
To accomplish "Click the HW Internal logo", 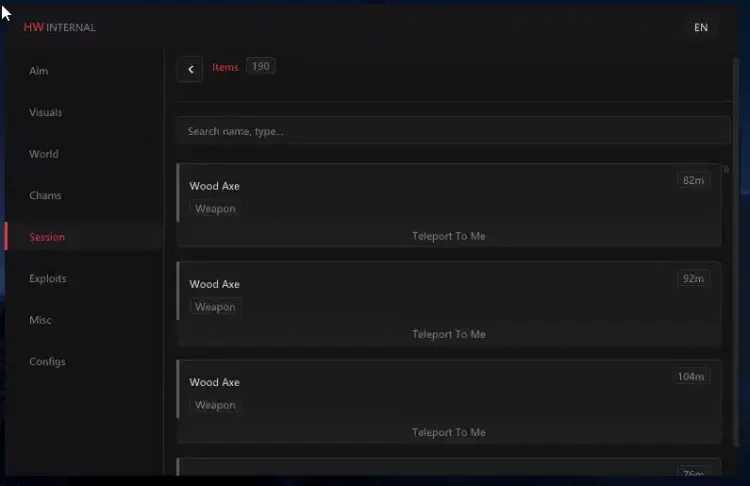I will click(x=59, y=27).
